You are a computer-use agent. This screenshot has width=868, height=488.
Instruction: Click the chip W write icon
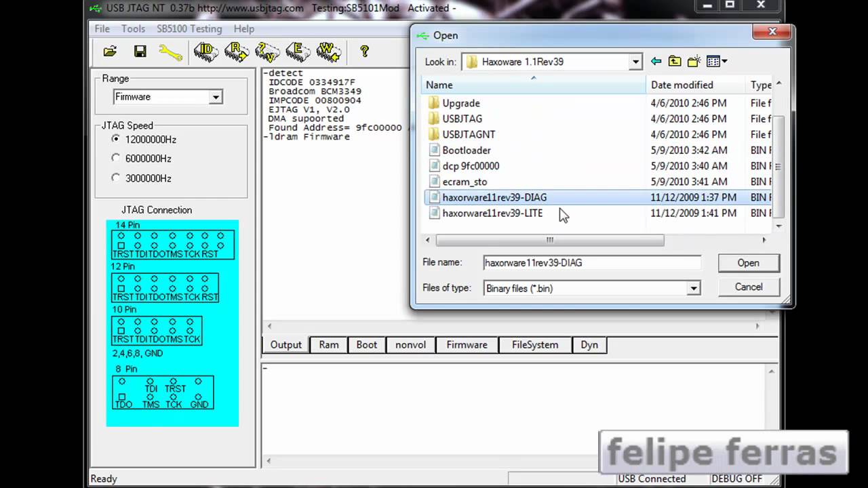tap(328, 52)
